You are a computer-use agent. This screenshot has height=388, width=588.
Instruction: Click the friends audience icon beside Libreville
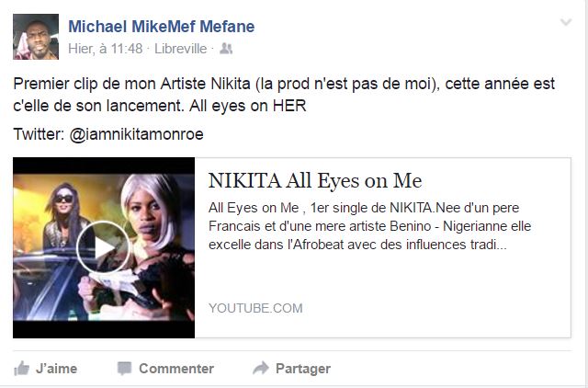coord(227,47)
